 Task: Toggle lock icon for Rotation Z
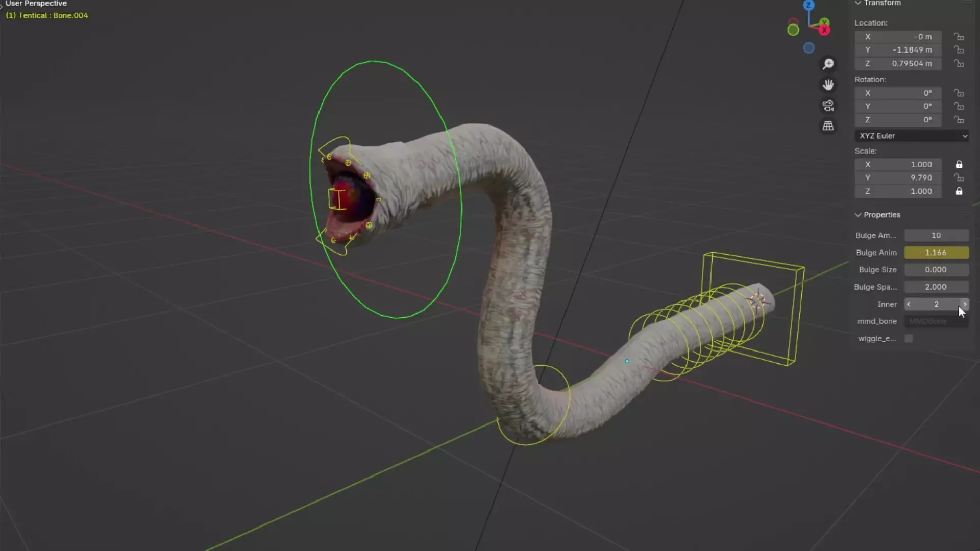(959, 120)
